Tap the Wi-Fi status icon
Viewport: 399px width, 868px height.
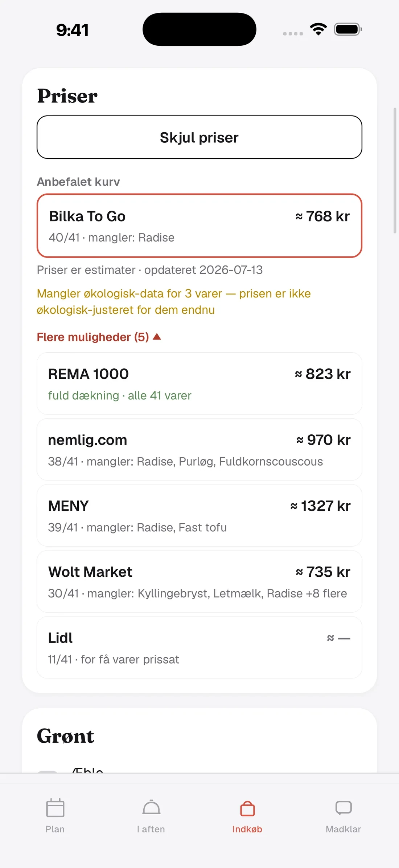[x=318, y=29]
